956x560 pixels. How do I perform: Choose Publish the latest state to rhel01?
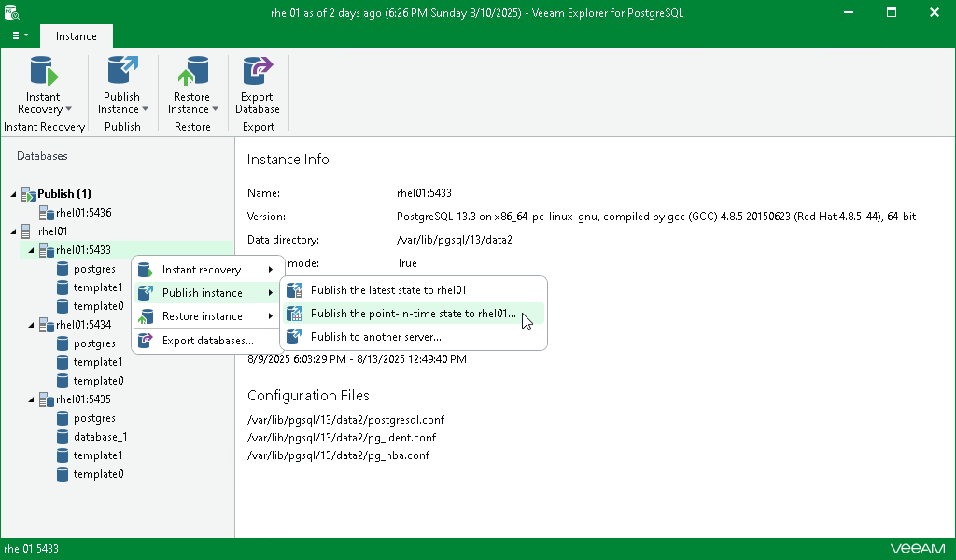click(x=414, y=290)
